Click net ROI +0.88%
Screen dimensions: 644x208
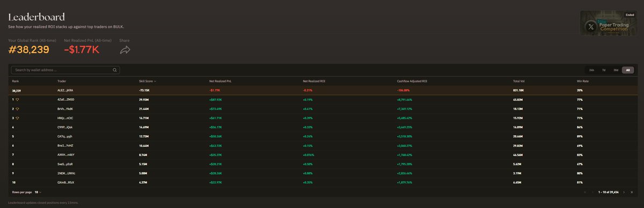click(x=308, y=173)
